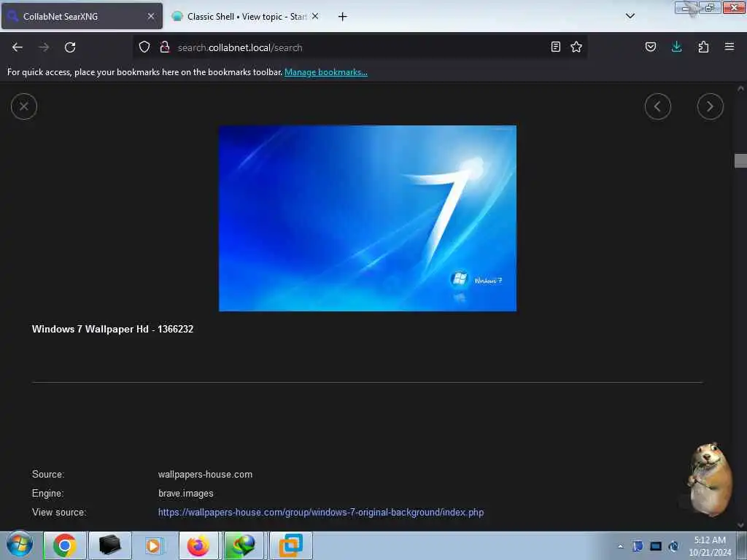Click the page's vertical scrollbar thumb
747x560 pixels.
click(x=740, y=160)
